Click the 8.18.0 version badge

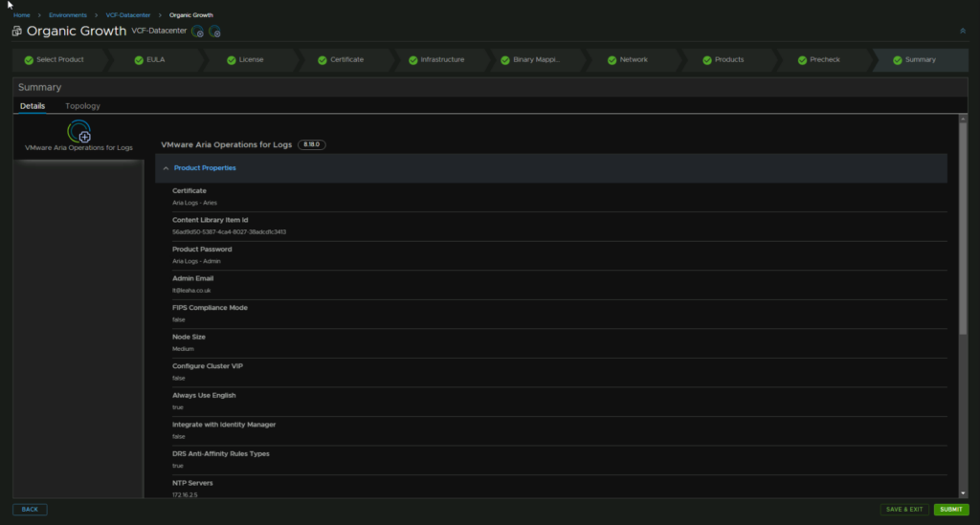point(311,144)
